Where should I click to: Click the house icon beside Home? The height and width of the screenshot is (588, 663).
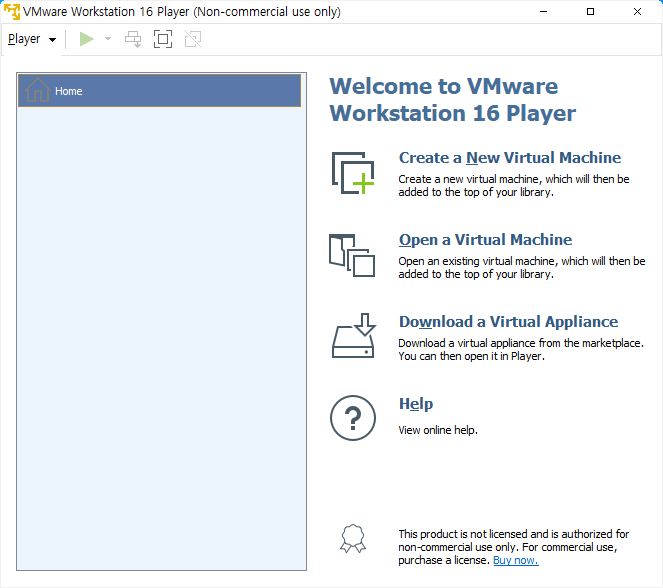pos(38,90)
